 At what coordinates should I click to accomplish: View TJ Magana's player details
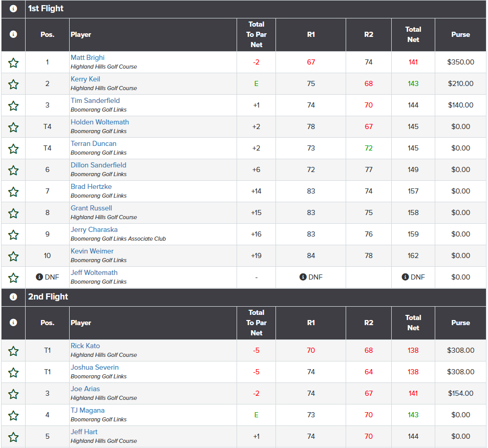pyautogui.click(x=88, y=410)
